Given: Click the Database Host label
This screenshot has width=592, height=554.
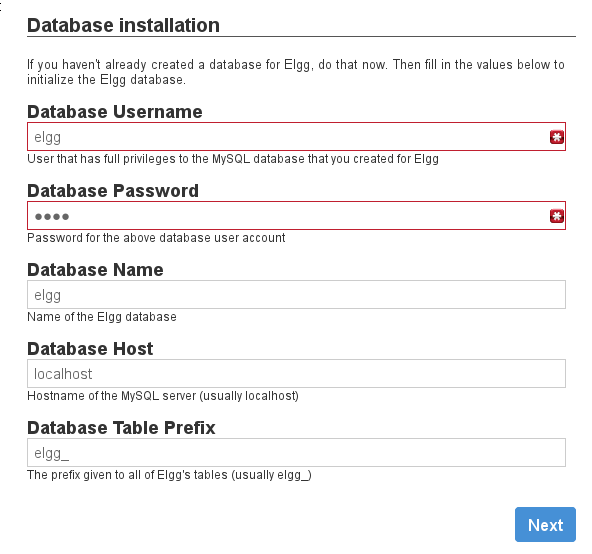Looking at the screenshot, I should [90, 349].
